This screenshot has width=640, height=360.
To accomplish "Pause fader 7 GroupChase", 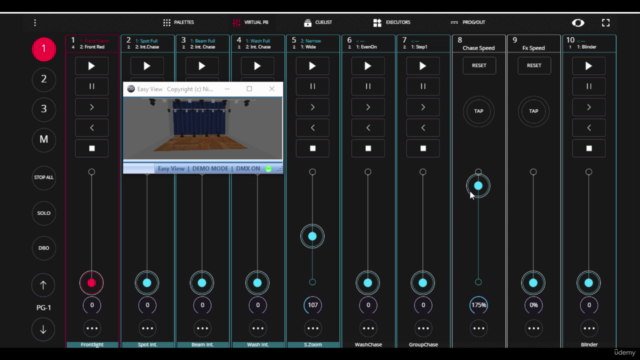I will pos(423,87).
